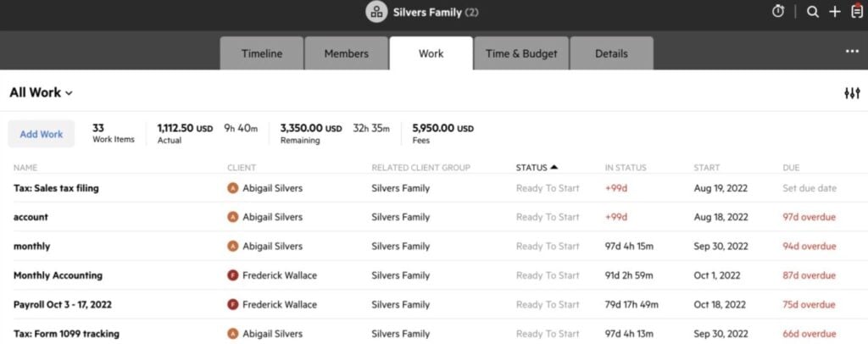
Task: Click the 5,950.00 USD Fees amount
Action: [442, 128]
